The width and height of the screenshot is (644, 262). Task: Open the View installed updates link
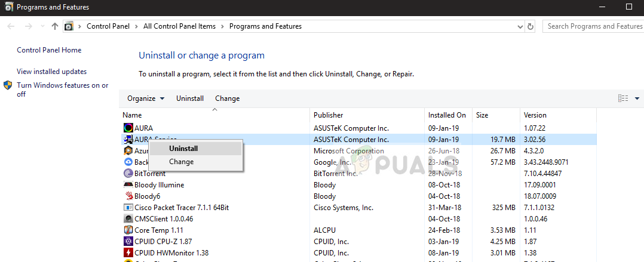(51, 72)
